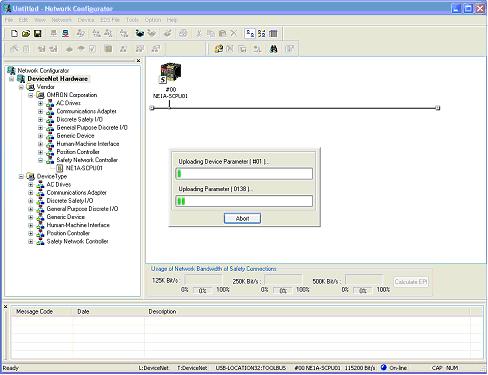Select General Purpose Discrete I/O under DeviceType
Viewport: 488px width, 375px height.
[82, 209]
